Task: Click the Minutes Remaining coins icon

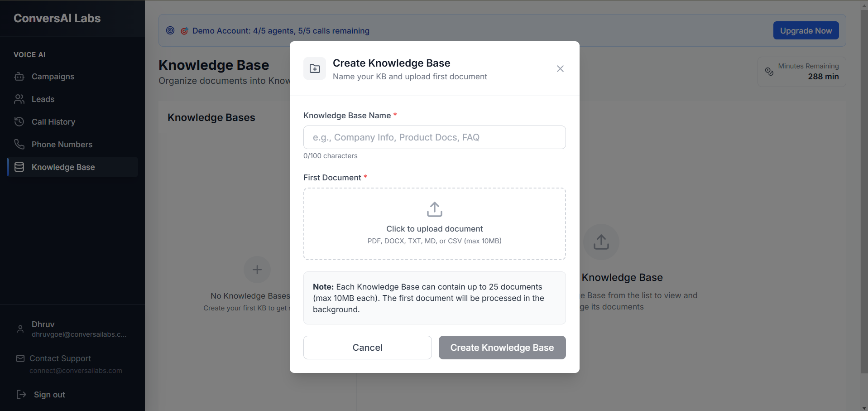Action: (x=769, y=72)
